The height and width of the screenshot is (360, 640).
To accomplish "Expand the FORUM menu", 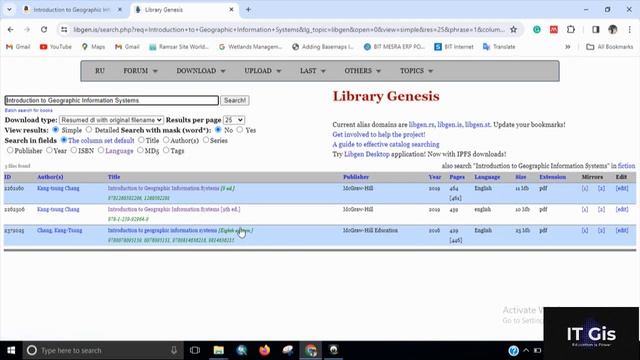I will [x=140, y=71].
